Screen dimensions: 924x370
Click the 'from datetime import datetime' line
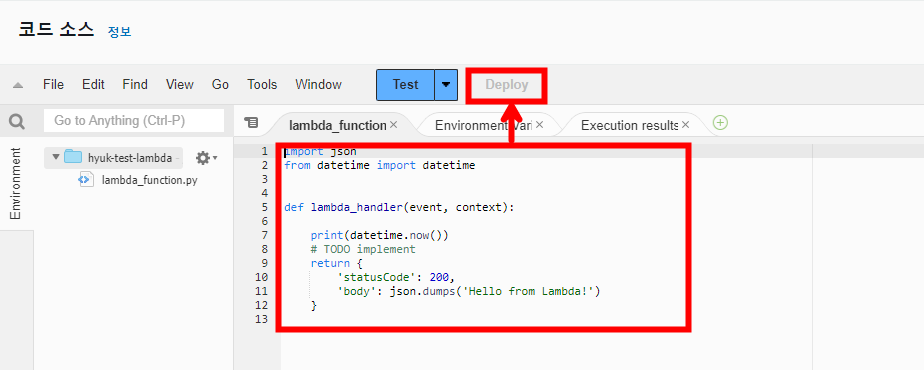pyautogui.click(x=380, y=166)
